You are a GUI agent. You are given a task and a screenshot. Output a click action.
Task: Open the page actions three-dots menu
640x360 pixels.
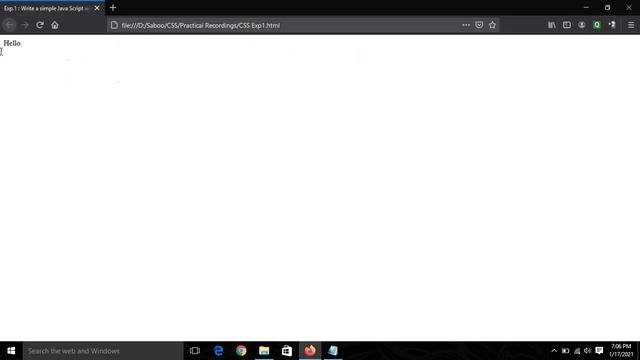point(466,25)
